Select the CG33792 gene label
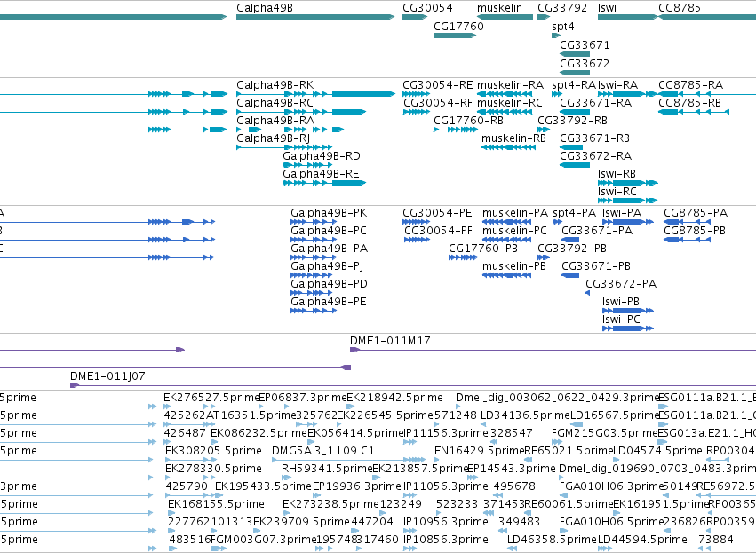This screenshot has height=553, width=756. pos(562,8)
